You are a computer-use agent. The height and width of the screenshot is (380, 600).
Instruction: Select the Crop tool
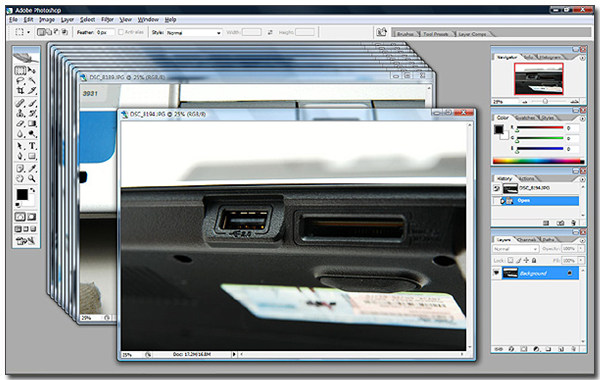point(20,91)
